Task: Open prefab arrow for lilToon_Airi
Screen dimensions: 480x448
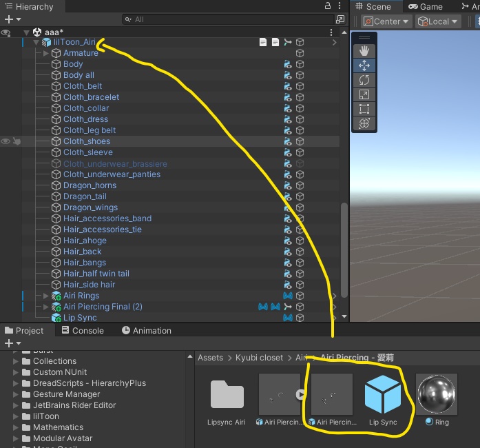Action: 334,42
